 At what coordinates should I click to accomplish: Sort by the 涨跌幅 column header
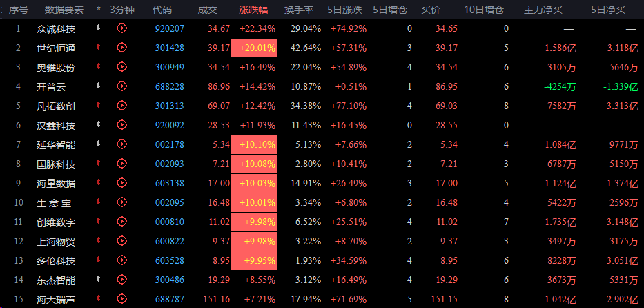(x=253, y=10)
